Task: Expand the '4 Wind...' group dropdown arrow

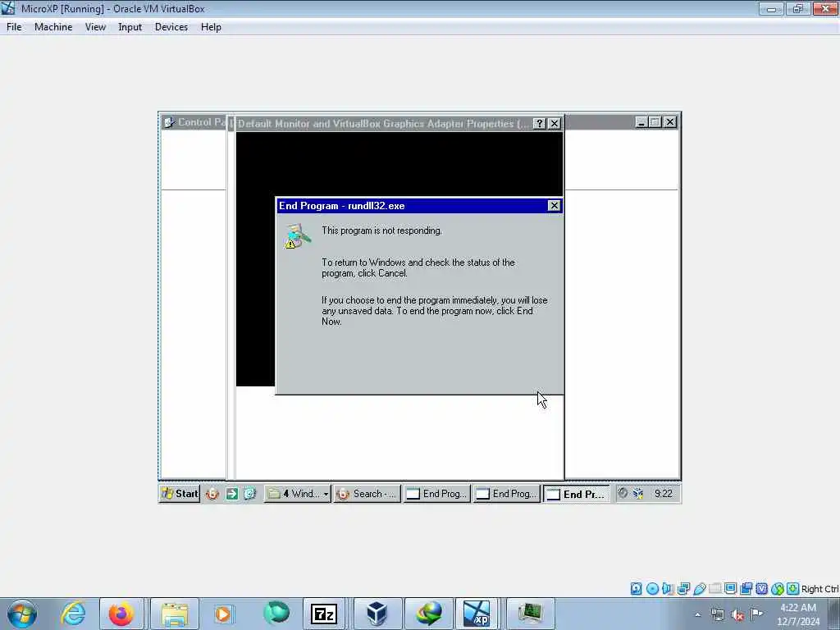Action: 325,494
